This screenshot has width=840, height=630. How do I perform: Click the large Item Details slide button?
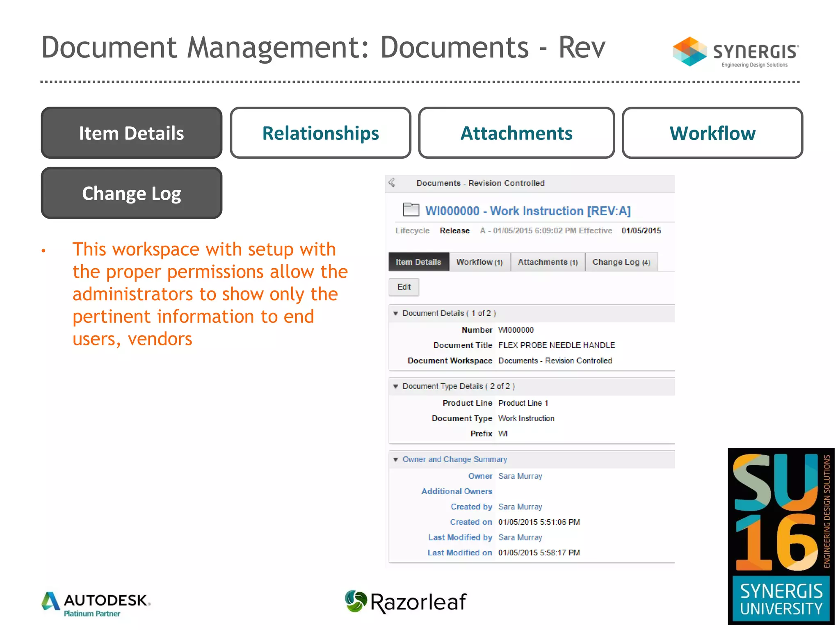coord(132,133)
